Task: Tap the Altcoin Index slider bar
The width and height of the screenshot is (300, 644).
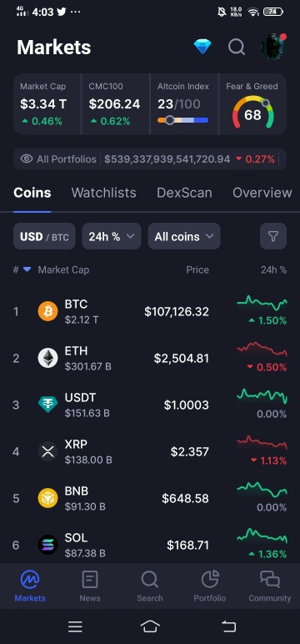Action: pyautogui.click(x=182, y=120)
